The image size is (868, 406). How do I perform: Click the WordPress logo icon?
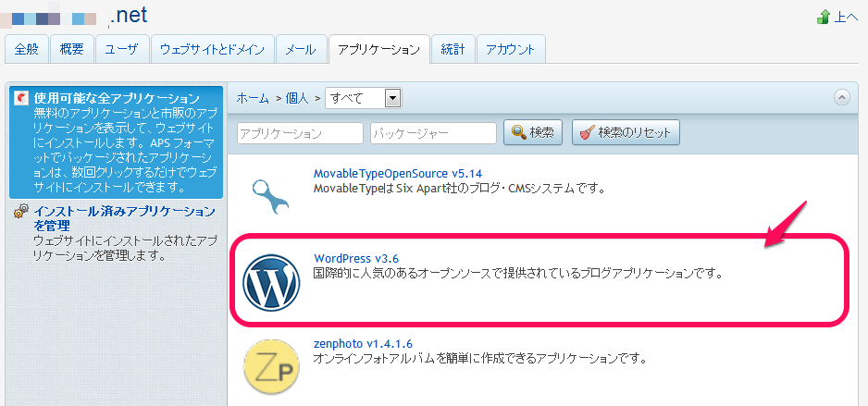[x=271, y=282]
